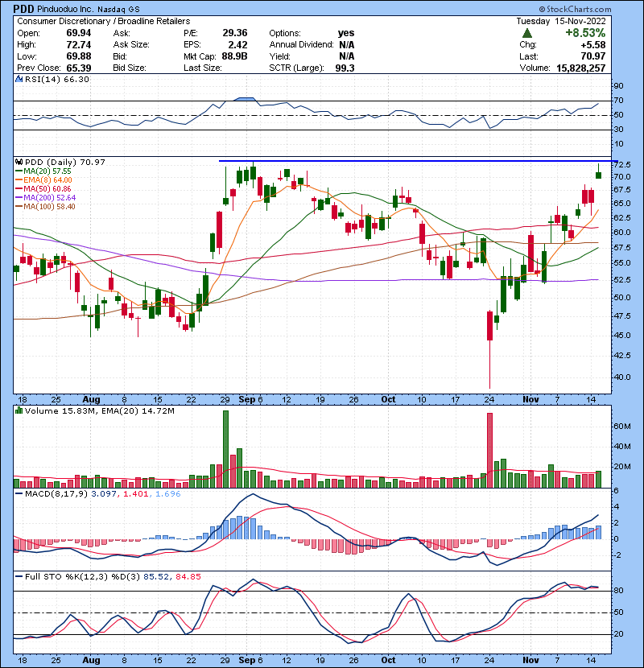Click the 60M volume axis label

(623, 427)
